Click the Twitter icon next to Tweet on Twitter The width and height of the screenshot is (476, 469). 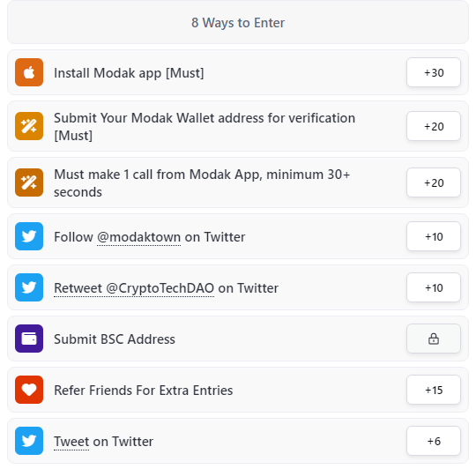29,441
